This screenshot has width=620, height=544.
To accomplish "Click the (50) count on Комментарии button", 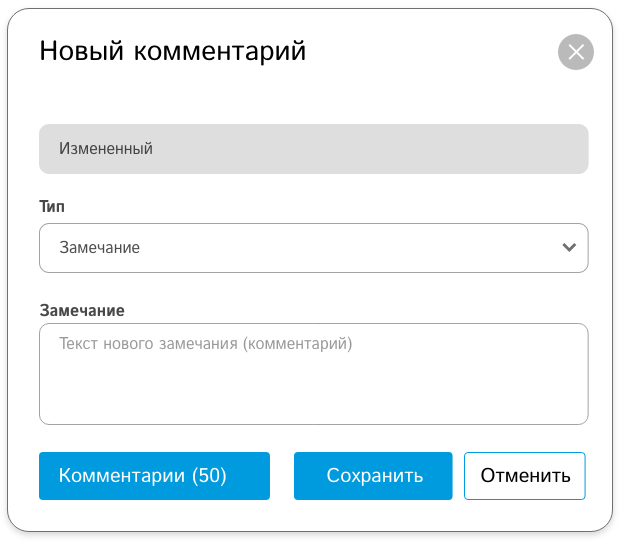I will [x=209, y=476].
